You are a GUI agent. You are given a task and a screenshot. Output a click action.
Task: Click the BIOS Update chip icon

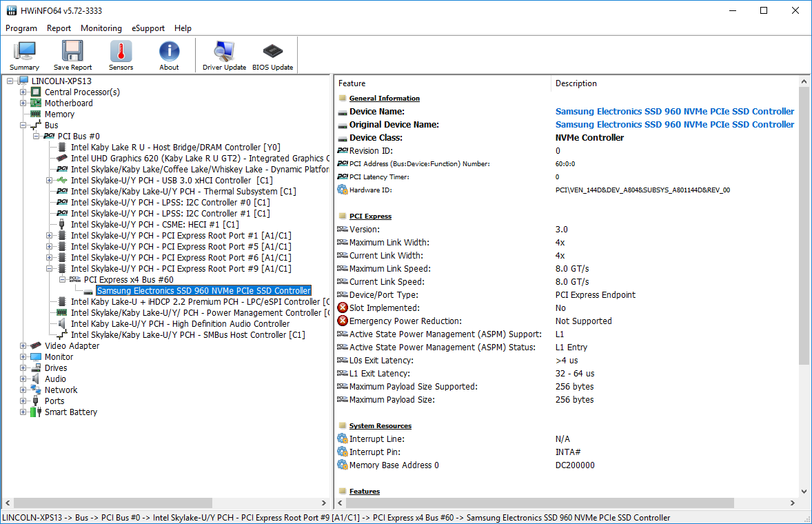coord(272,55)
